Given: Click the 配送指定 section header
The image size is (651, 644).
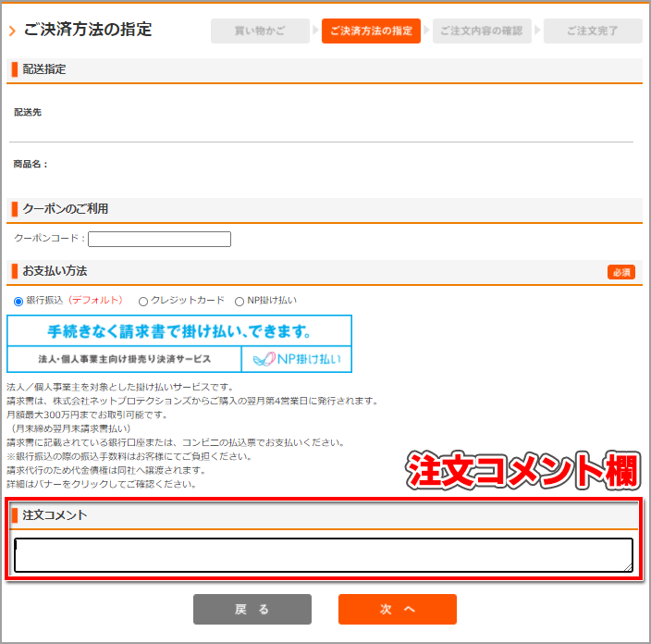Looking at the screenshot, I should pos(44,69).
